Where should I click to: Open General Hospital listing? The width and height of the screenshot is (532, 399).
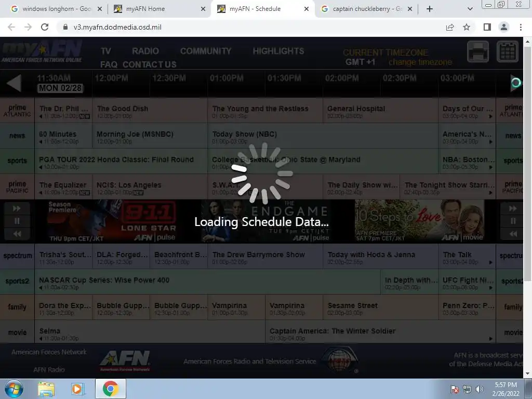pos(380,111)
